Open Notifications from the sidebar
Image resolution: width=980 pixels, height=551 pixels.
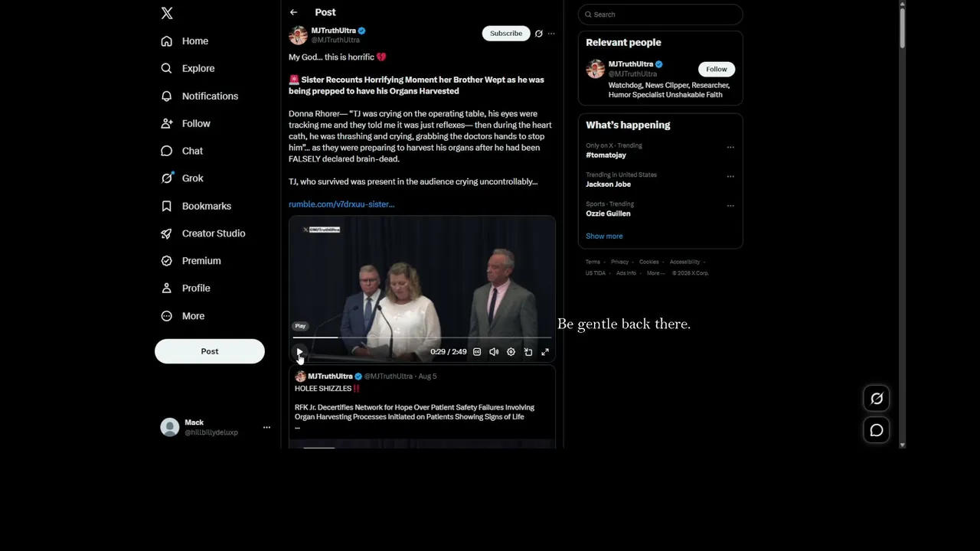point(199,96)
